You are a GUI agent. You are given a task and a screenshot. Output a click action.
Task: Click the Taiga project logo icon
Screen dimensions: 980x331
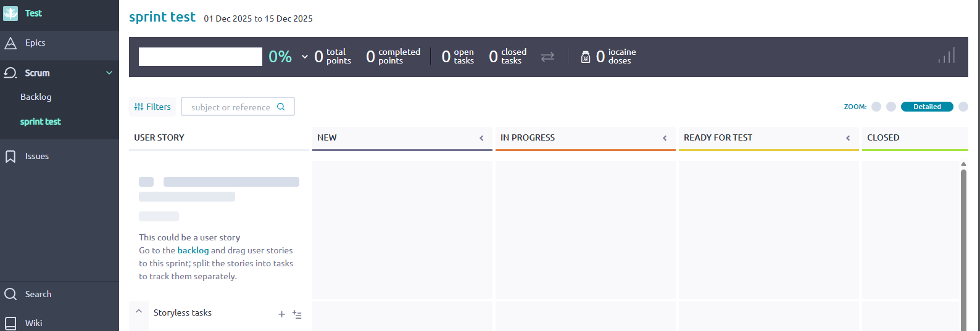click(x=10, y=13)
